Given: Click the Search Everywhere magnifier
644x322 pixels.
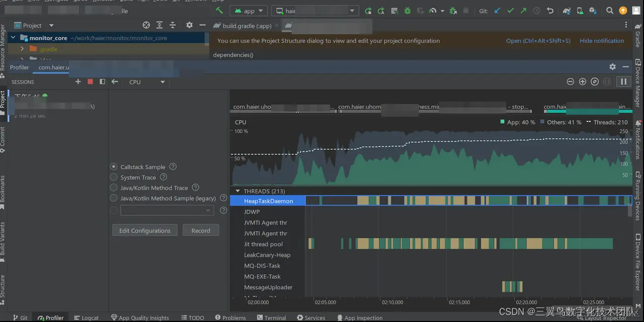Looking at the screenshot, I should [x=610, y=11].
